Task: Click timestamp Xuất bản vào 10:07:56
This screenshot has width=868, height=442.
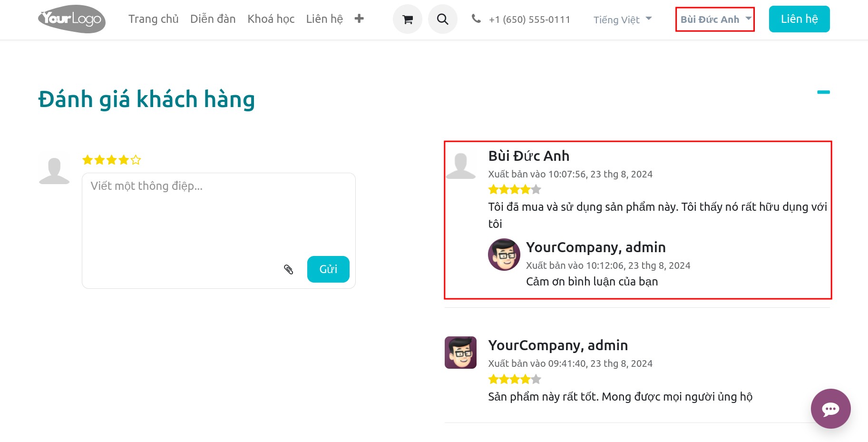Action: tap(570, 174)
